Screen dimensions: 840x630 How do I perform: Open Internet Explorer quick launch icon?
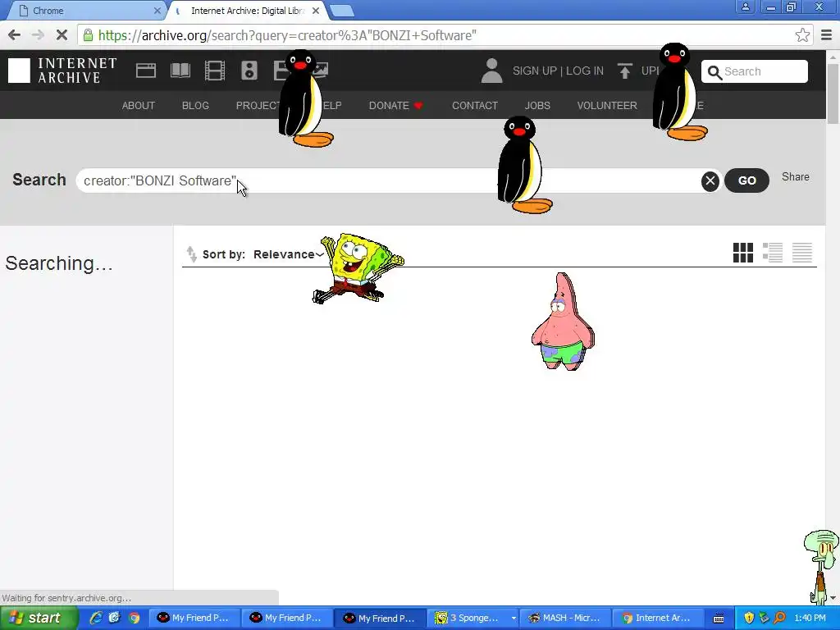(96, 618)
